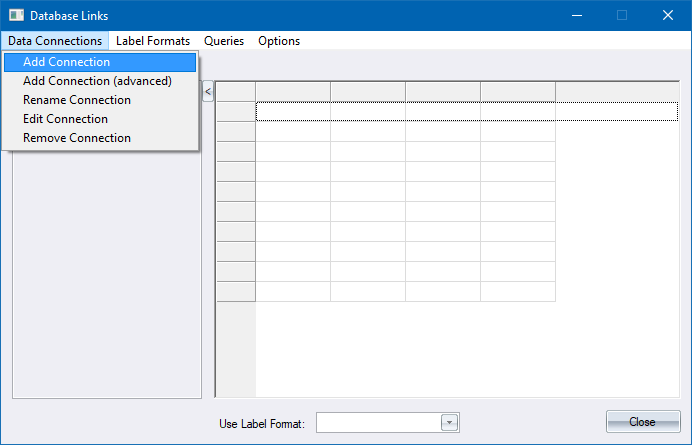Open the Queries menu
692x445 pixels.
224,41
